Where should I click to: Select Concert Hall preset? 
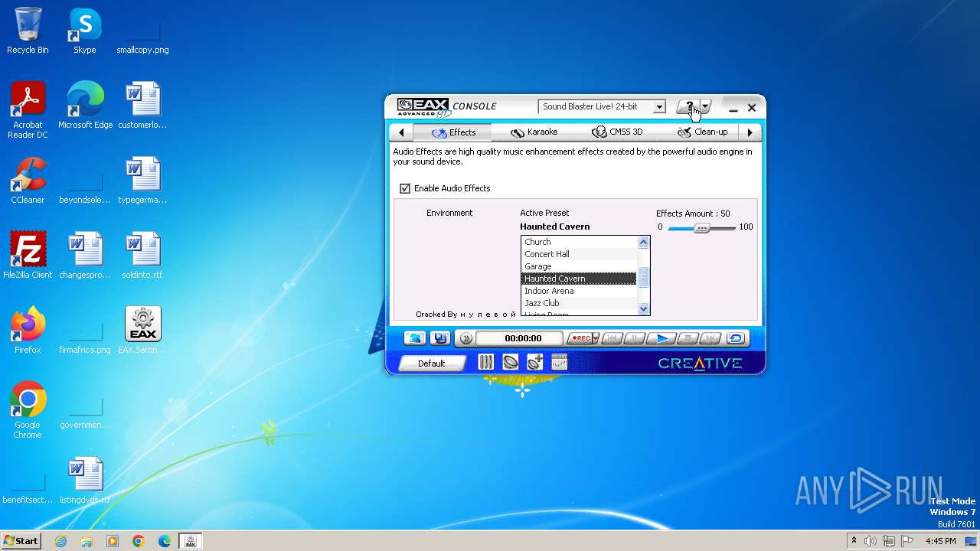tap(579, 254)
